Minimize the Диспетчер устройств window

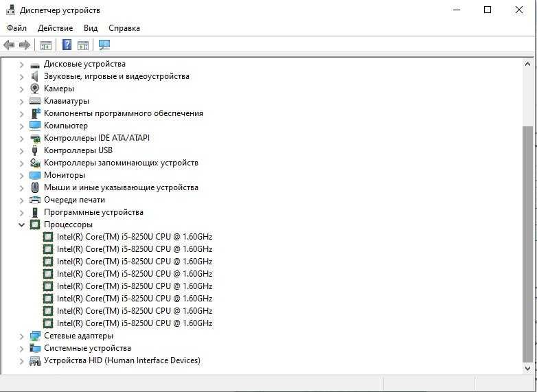pos(457,10)
